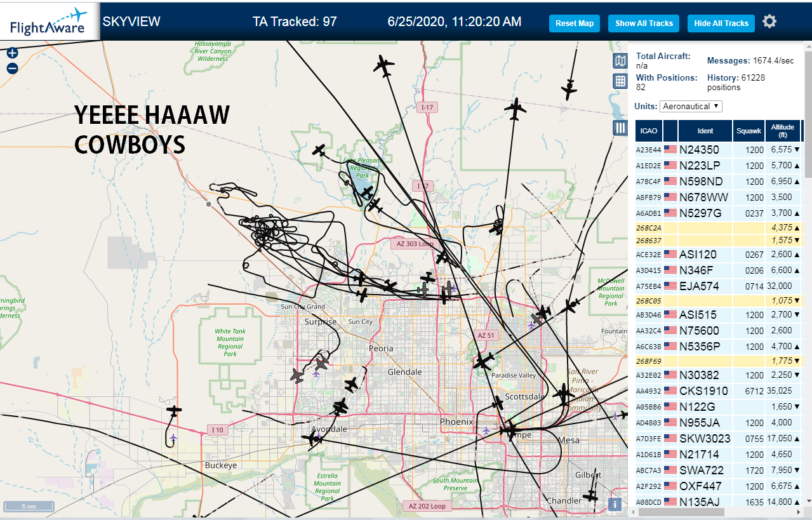Select the N5297G aircraft row
Screen dimensions: 812x520
tap(720, 213)
